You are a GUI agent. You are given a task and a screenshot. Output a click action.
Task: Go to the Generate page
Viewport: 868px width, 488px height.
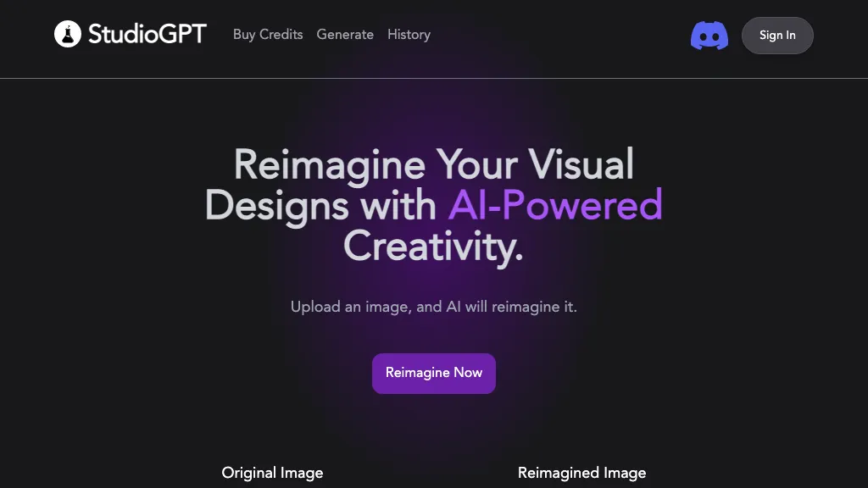click(345, 35)
